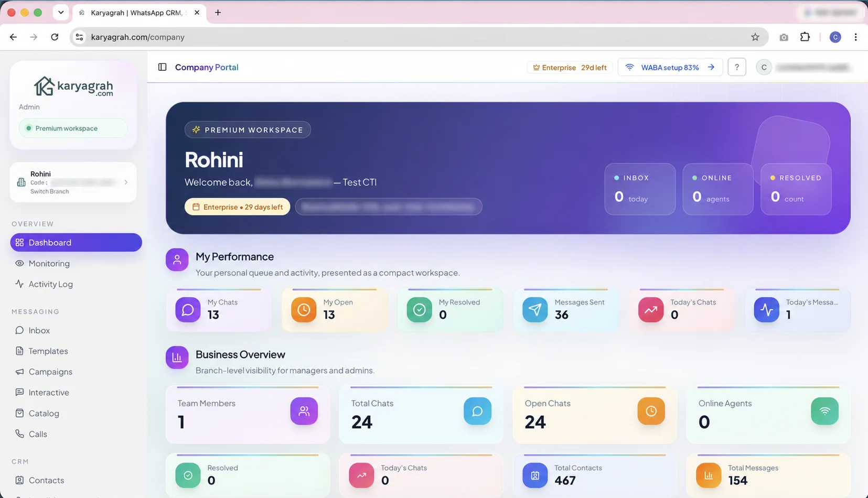Screen dimensions: 868x498
Task: Open Activity Log in the sidebar
Action: click(76, 284)
